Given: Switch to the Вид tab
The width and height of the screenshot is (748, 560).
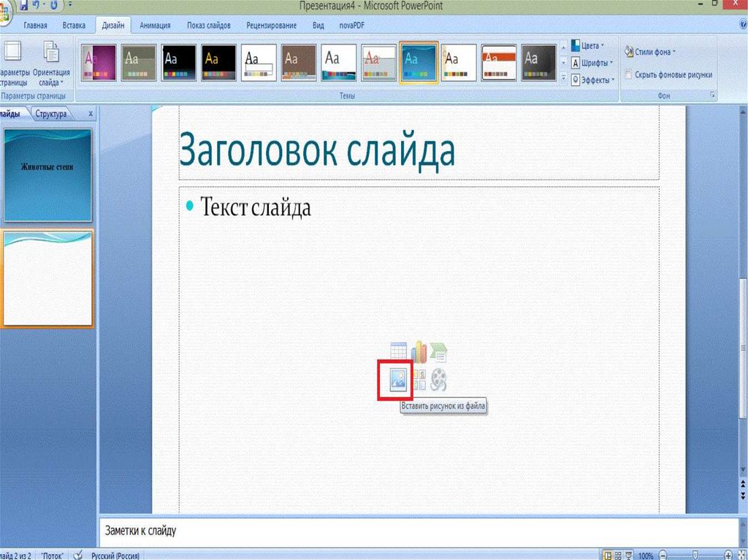Looking at the screenshot, I should (318, 26).
